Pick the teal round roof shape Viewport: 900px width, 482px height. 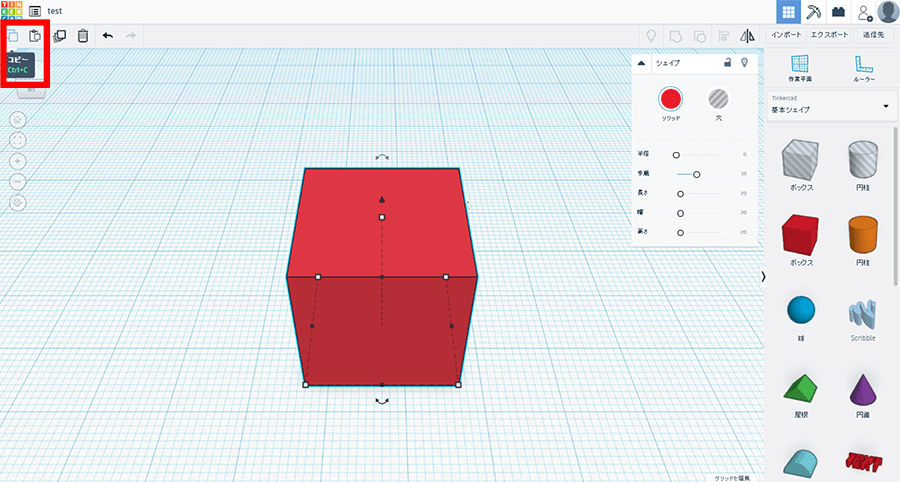pos(801,464)
